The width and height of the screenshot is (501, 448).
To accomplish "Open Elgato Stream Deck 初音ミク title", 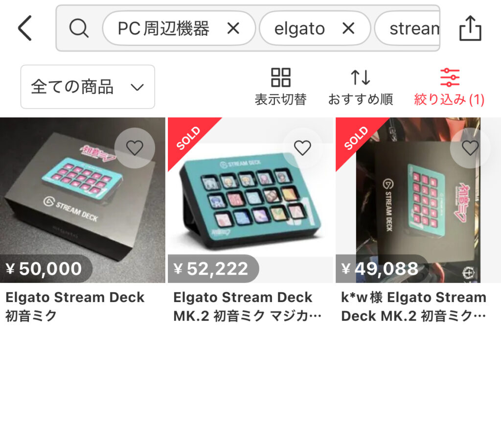I will click(75, 307).
